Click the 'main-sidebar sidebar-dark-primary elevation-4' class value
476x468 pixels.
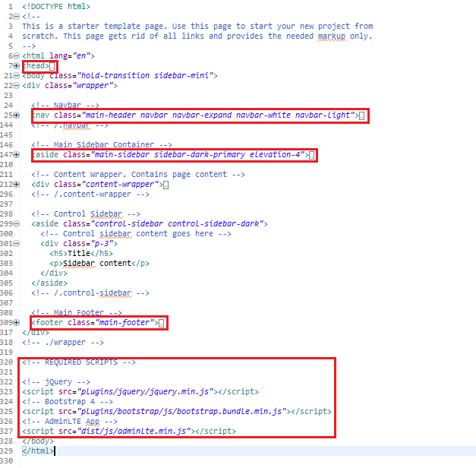[x=198, y=155]
